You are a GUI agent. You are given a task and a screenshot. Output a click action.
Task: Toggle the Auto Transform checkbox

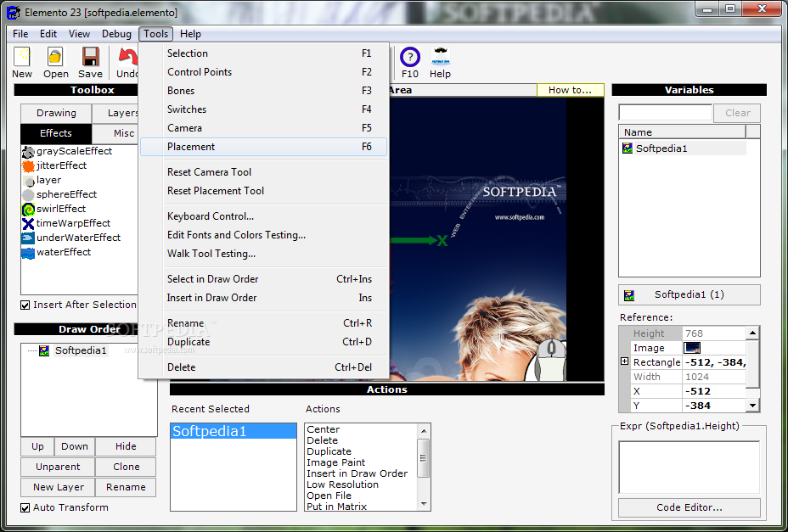[25, 508]
